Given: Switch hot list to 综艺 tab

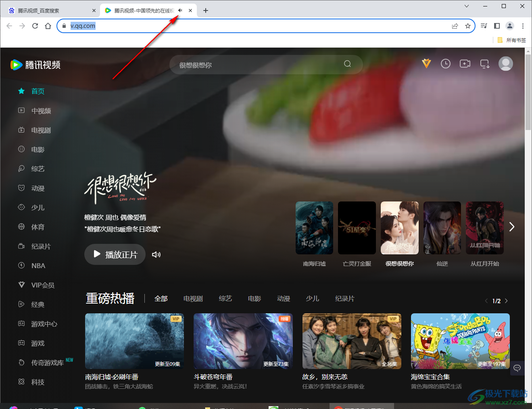Looking at the screenshot, I should [x=225, y=299].
